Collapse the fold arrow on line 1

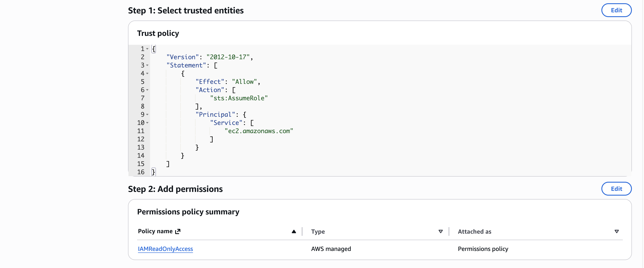click(x=147, y=49)
